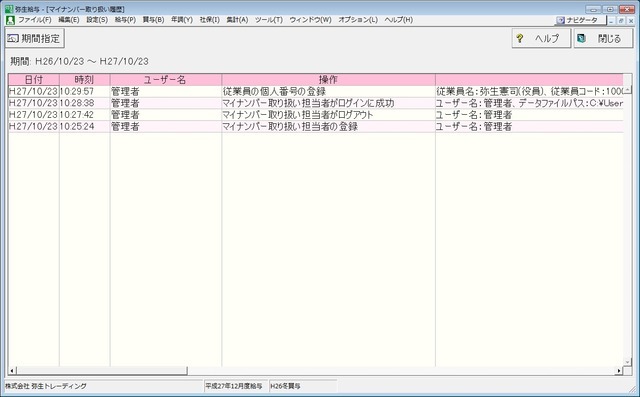The height and width of the screenshot is (397, 640).
Task: Open the ヘルプ(H) menu in menu bar
Action: click(x=398, y=20)
